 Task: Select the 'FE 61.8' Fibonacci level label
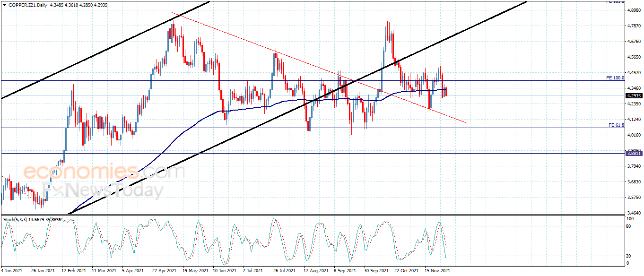coord(617,125)
